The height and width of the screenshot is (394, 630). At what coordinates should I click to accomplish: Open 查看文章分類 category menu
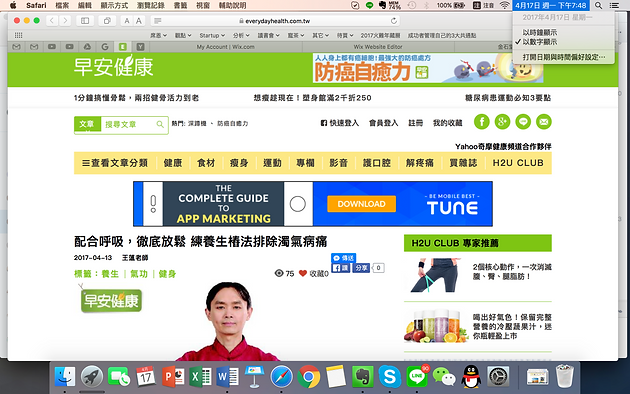(115, 163)
